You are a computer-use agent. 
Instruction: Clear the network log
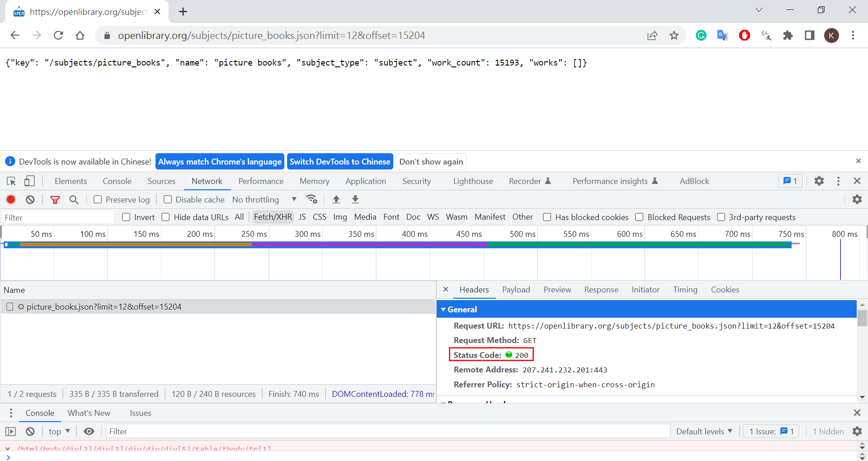tap(30, 199)
